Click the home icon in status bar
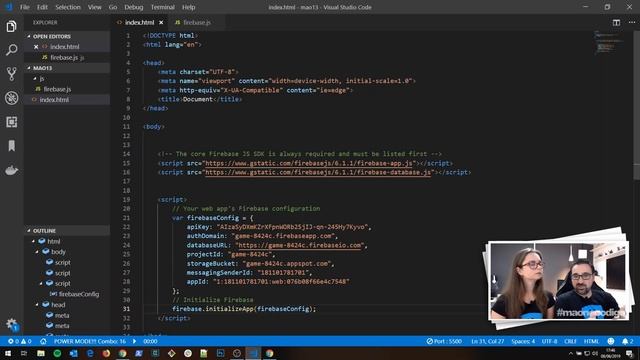The width and height of the screenshot is (640, 360). [43, 341]
